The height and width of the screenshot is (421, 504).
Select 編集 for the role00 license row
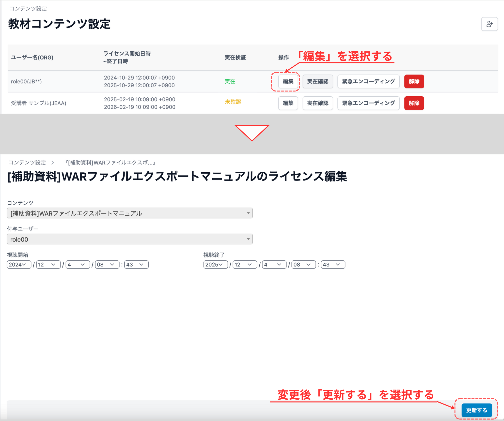pos(288,82)
